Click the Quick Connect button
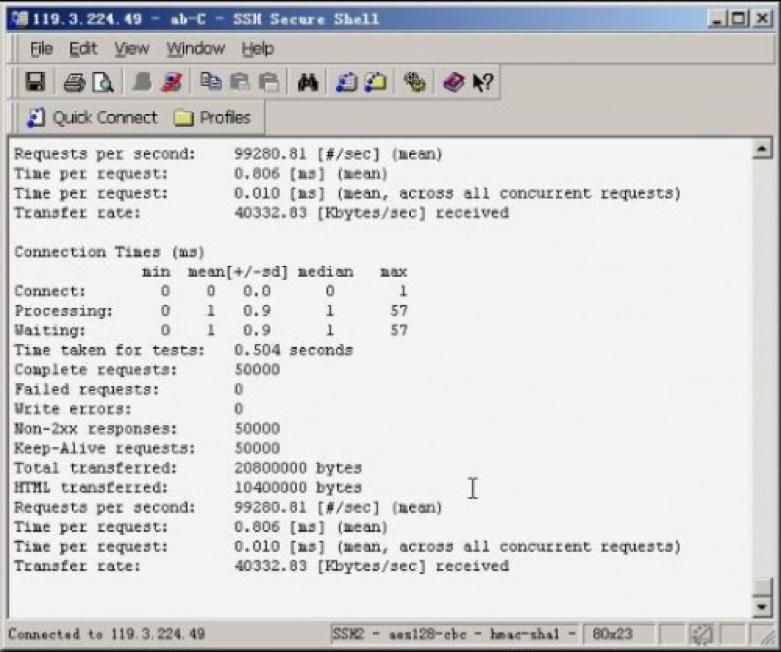 (92, 118)
